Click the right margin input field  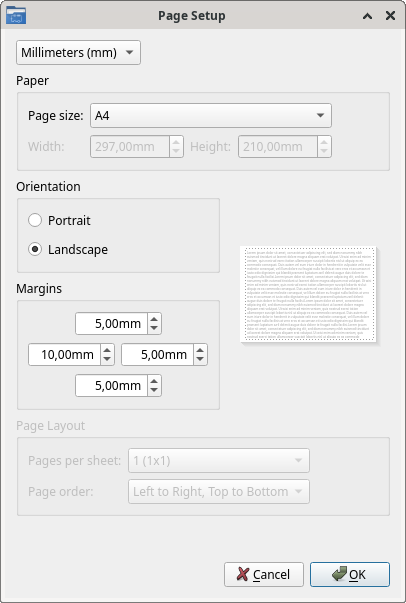click(x=158, y=355)
